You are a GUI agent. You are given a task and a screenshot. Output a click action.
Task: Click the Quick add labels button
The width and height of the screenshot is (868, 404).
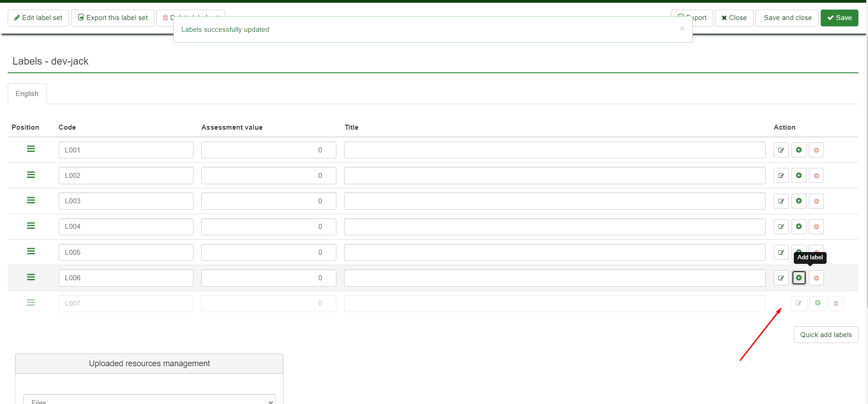[826, 335]
